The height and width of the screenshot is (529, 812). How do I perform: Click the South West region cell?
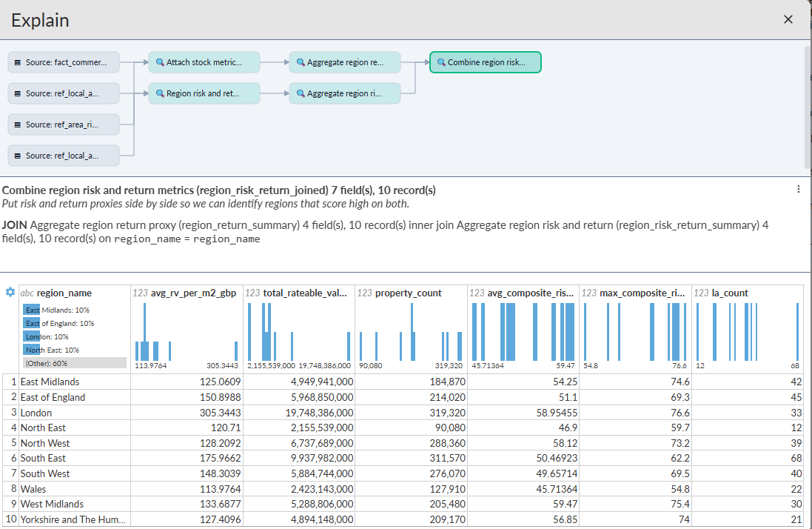[75, 473]
